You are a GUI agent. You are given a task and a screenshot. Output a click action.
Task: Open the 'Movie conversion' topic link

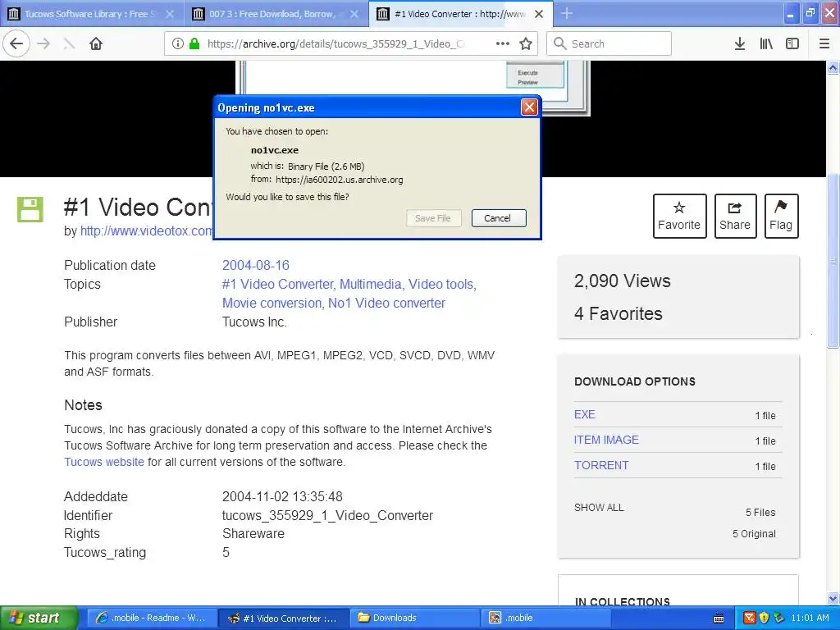tap(272, 303)
